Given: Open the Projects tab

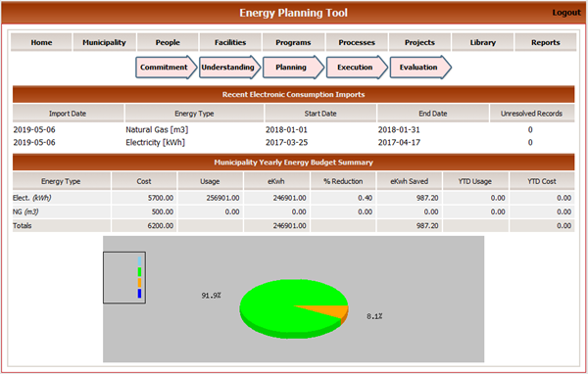Looking at the screenshot, I should [419, 42].
